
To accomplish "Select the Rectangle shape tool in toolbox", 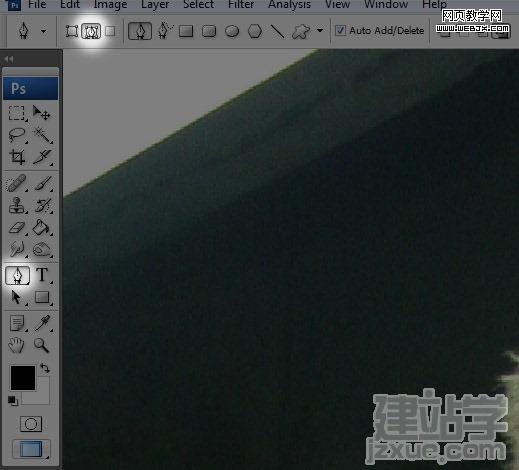I will [42, 297].
